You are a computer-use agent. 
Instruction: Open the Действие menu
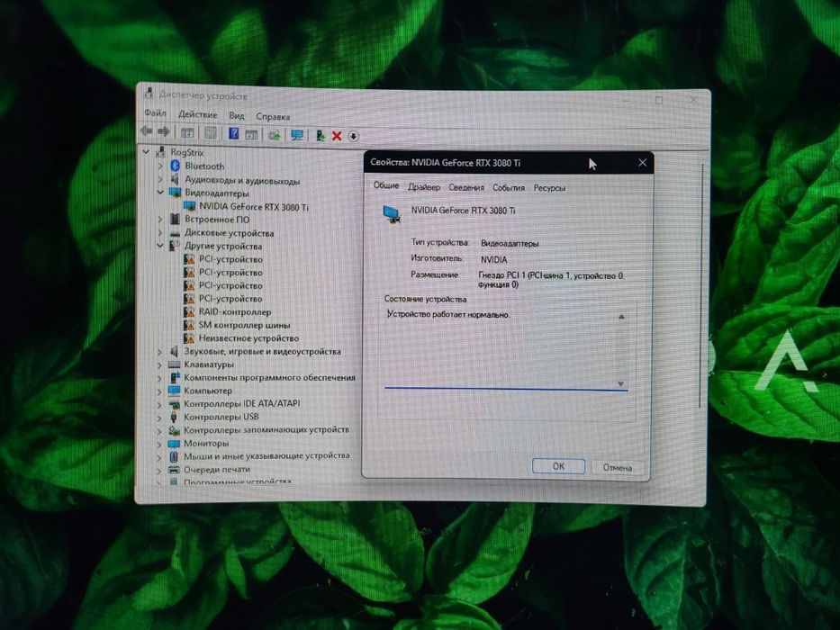point(198,114)
